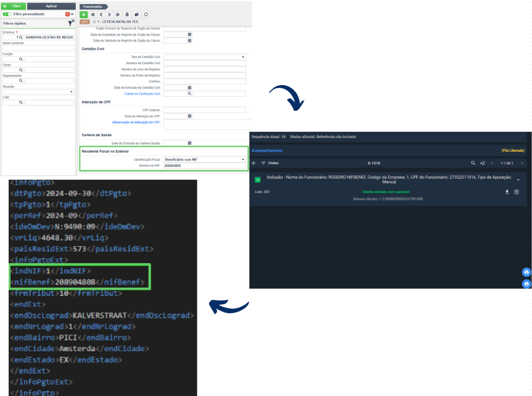The image size is (532, 396).
Task: Open calendar for Data de Validade do Registro
Action: pos(190,41)
